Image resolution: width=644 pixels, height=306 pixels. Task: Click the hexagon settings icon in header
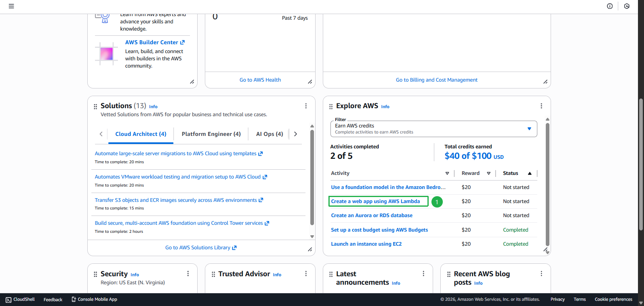(627, 6)
